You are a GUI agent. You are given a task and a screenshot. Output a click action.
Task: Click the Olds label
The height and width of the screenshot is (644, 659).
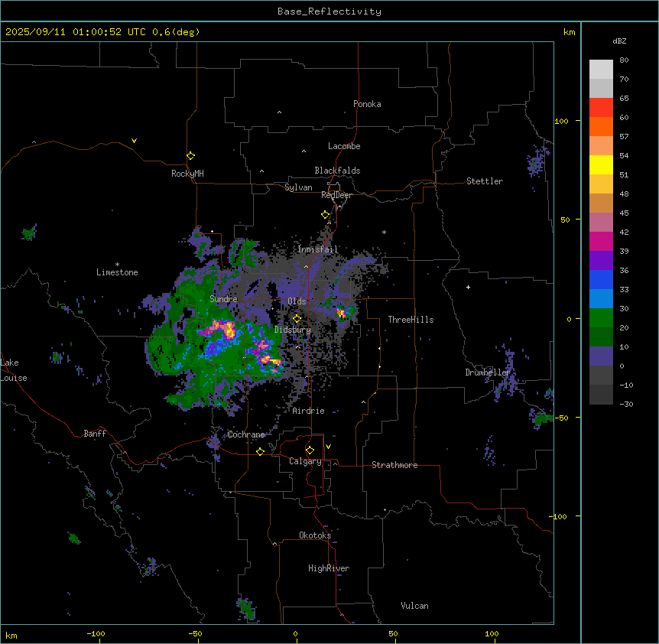click(x=297, y=301)
